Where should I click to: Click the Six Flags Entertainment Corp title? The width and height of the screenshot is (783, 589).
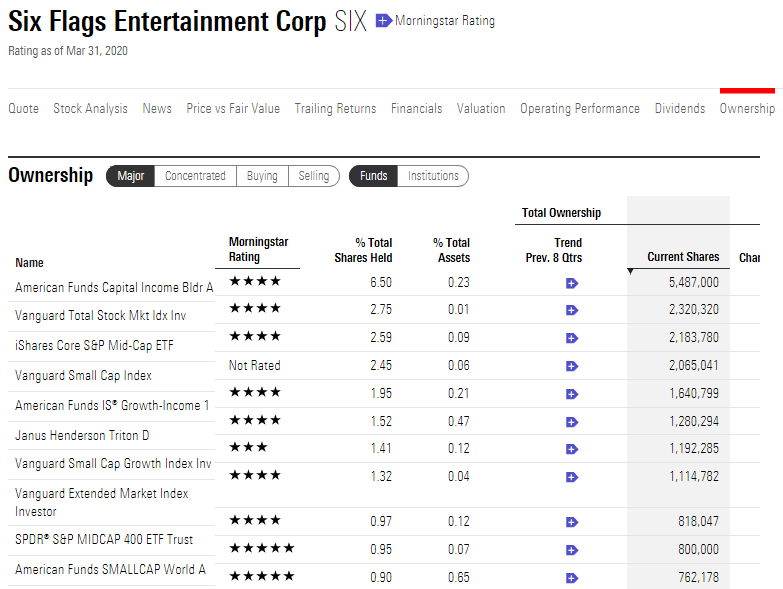(x=167, y=22)
